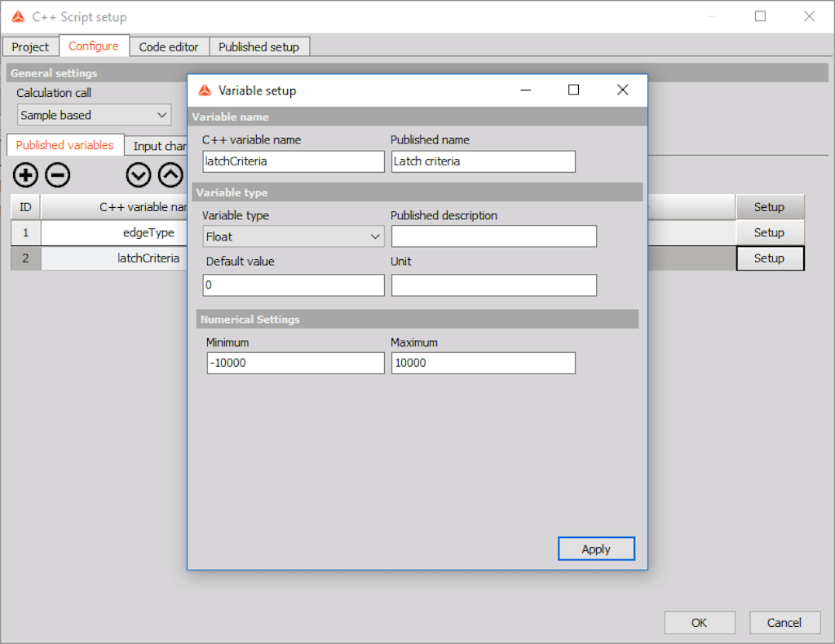The width and height of the screenshot is (835, 644).
Task: Select the edgeType cell in the variables table
Action: [x=114, y=232]
